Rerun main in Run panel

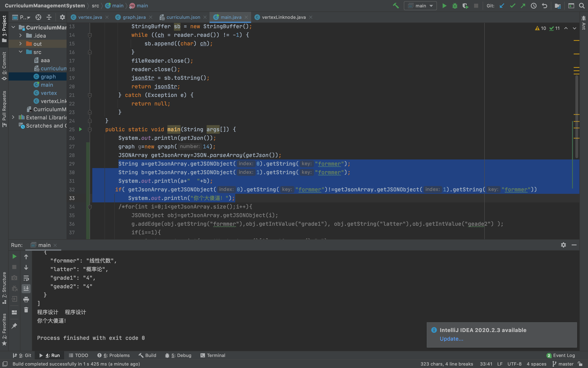tap(14, 256)
